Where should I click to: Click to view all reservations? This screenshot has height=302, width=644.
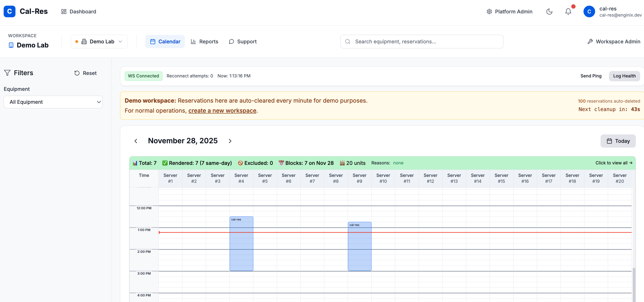(x=614, y=163)
